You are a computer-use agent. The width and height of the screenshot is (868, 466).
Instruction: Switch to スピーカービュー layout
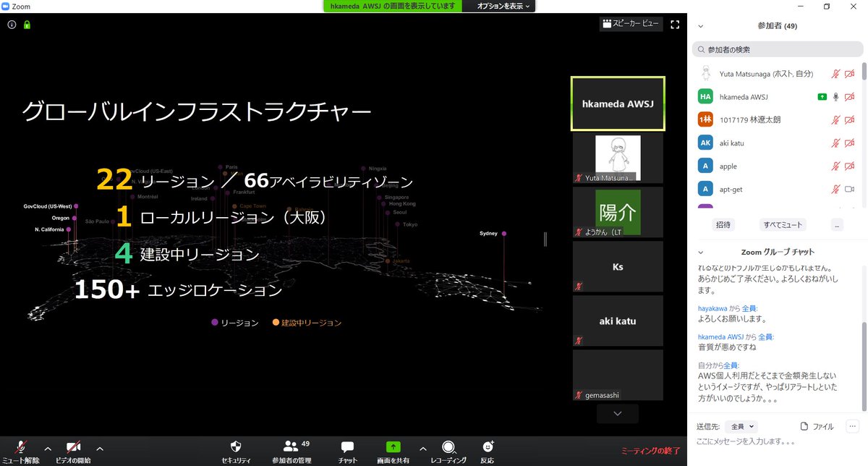coord(630,24)
